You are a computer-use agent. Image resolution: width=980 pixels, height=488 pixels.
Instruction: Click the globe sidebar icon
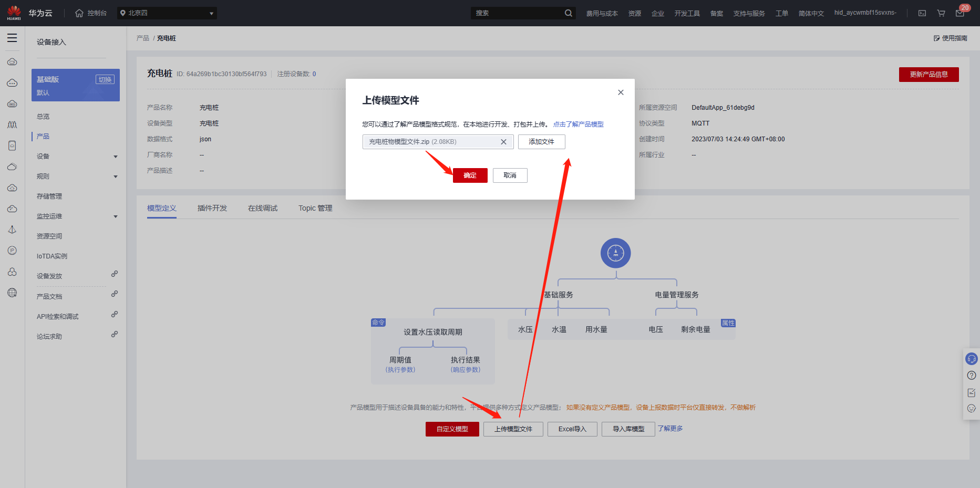pyautogui.click(x=12, y=293)
